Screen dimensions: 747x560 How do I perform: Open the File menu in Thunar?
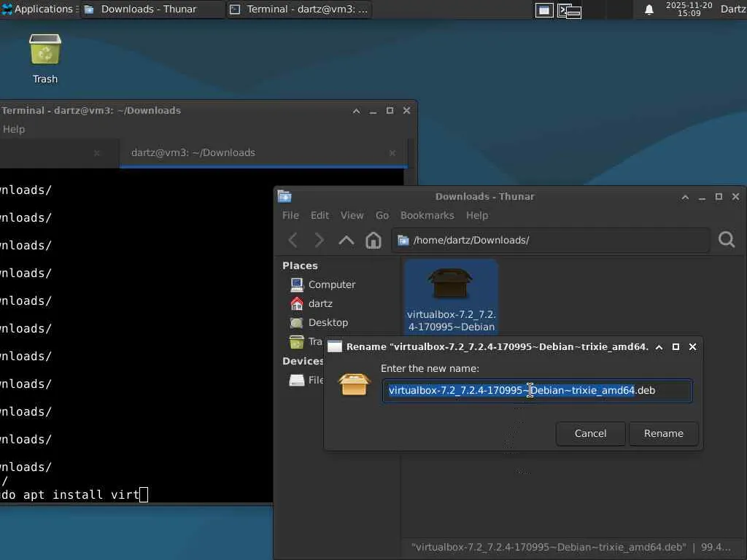pos(290,216)
